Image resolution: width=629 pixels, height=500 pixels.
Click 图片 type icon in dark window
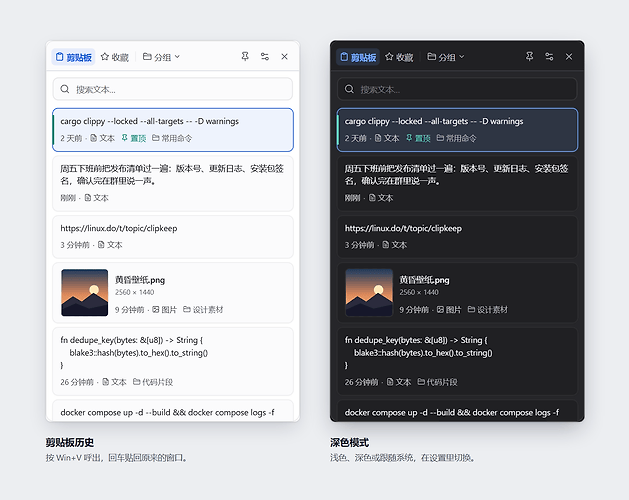coord(440,309)
